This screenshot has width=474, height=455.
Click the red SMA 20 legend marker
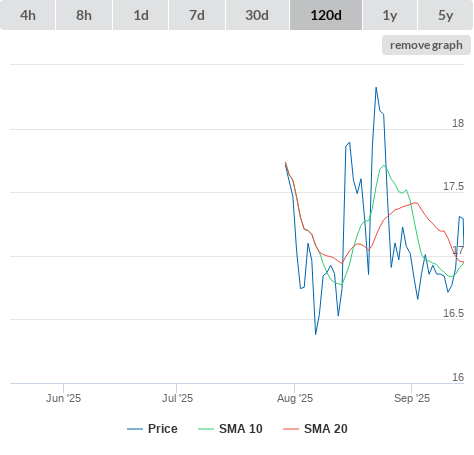pyautogui.click(x=291, y=429)
